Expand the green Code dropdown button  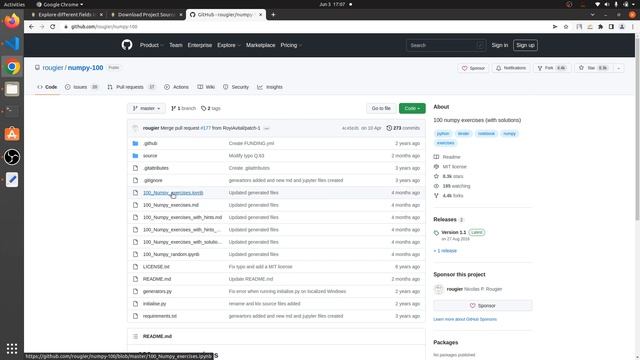pyautogui.click(x=412, y=109)
